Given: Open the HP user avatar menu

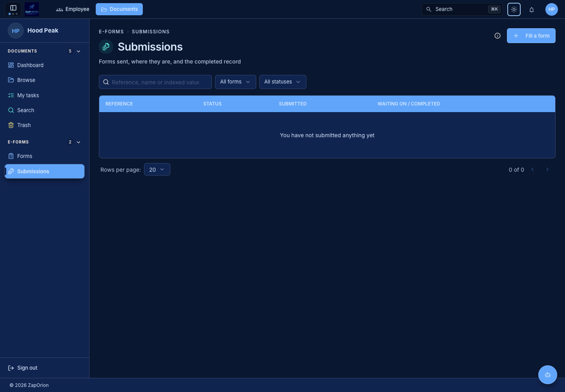Looking at the screenshot, I should pos(552,9).
